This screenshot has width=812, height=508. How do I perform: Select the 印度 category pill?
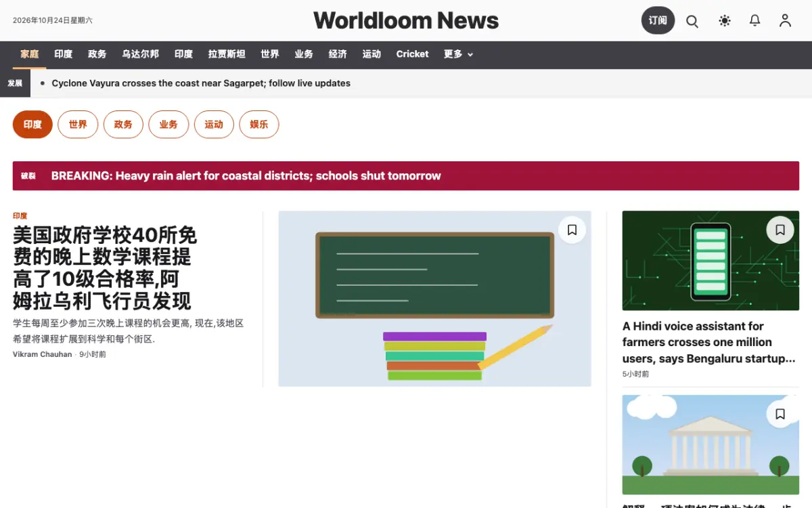click(32, 125)
